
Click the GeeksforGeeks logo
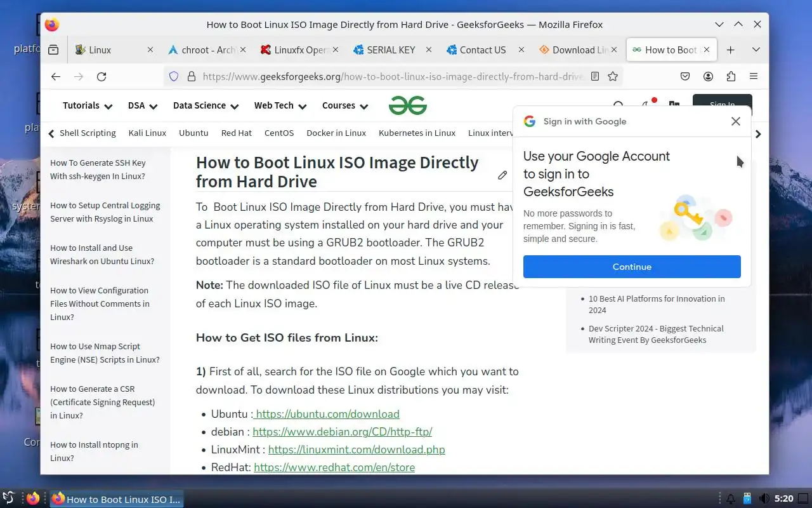(x=408, y=105)
